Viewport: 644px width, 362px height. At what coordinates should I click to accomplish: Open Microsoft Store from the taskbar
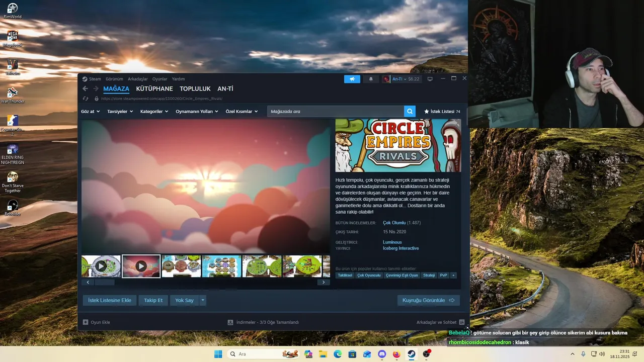pyautogui.click(x=352, y=354)
